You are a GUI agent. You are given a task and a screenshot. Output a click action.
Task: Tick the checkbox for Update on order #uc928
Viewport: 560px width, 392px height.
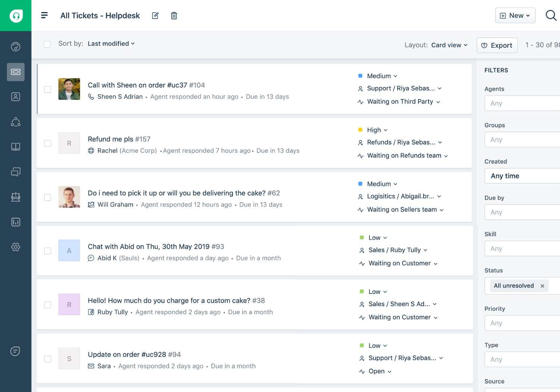[47, 359]
